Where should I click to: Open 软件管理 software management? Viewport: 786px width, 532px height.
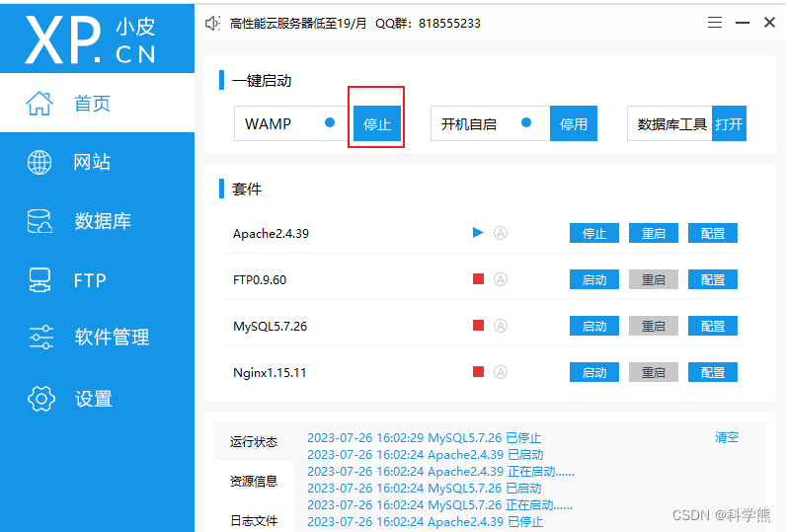[97, 338]
